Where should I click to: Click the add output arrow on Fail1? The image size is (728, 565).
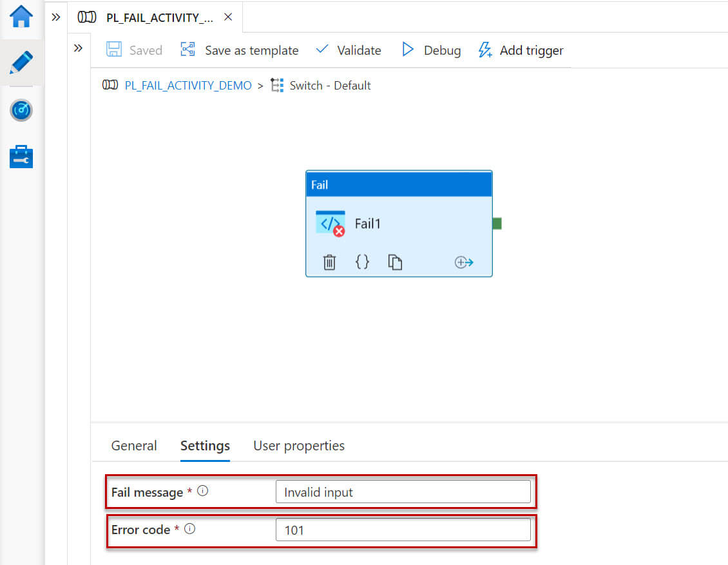(464, 262)
